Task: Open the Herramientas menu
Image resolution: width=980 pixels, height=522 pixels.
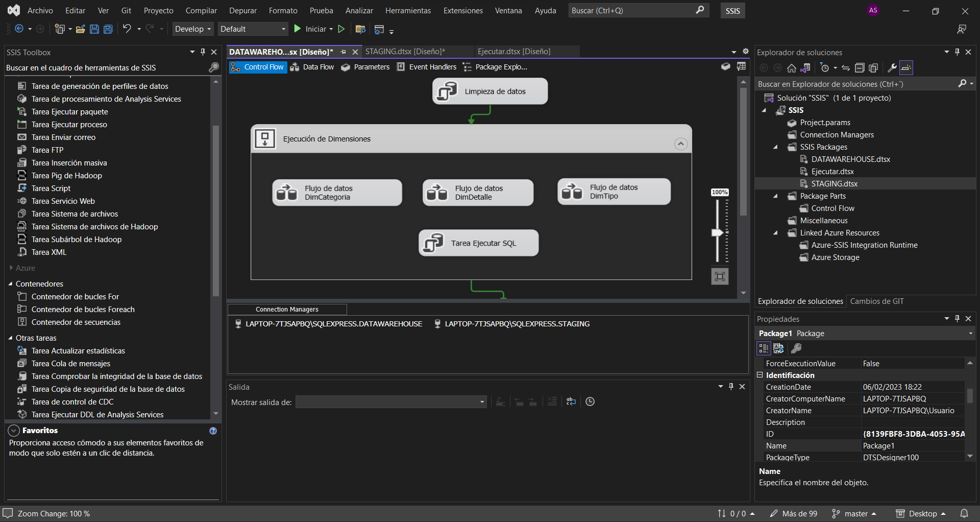Action: pyautogui.click(x=408, y=11)
